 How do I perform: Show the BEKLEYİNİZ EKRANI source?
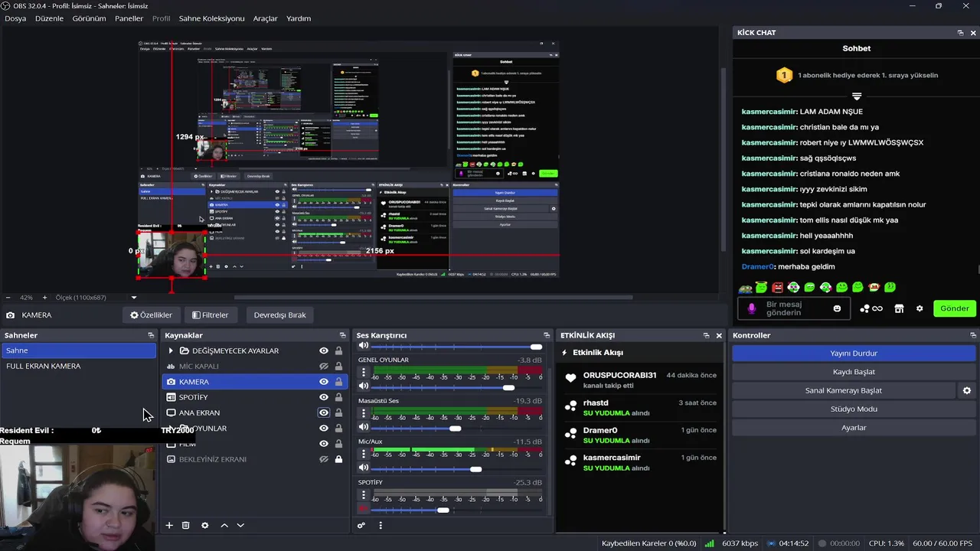(x=324, y=459)
